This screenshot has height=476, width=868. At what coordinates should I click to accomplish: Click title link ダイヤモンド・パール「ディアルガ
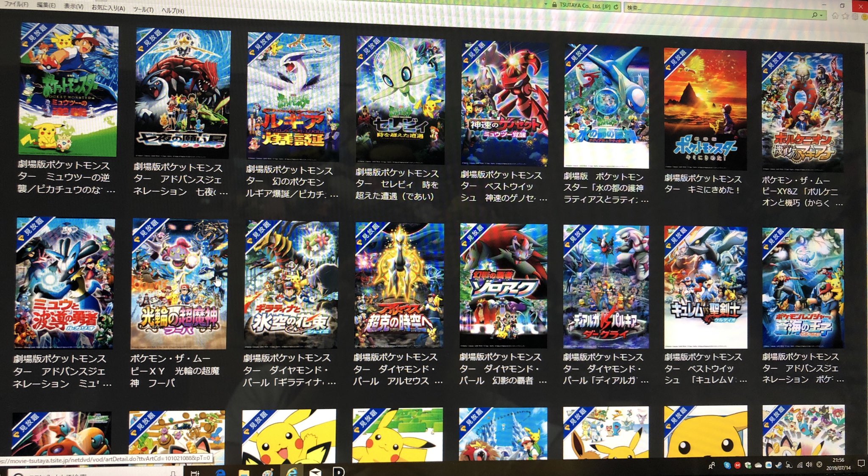pos(605,369)
